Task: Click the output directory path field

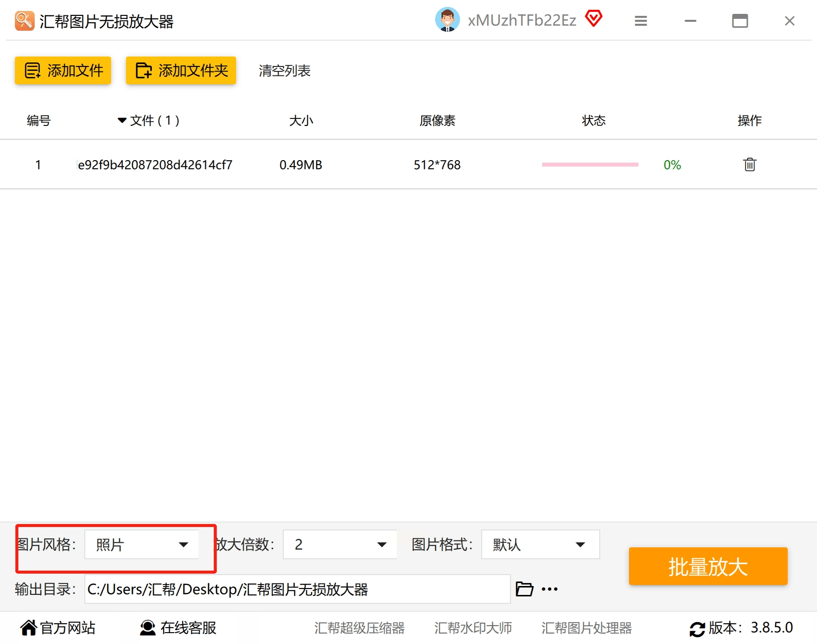Action: [296, 589]
